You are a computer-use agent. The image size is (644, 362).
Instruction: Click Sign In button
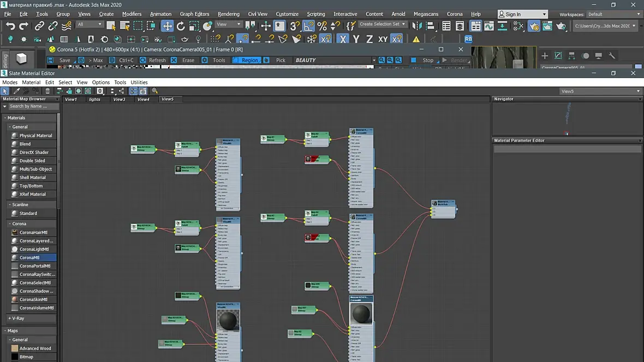click(x=513, y=14)
